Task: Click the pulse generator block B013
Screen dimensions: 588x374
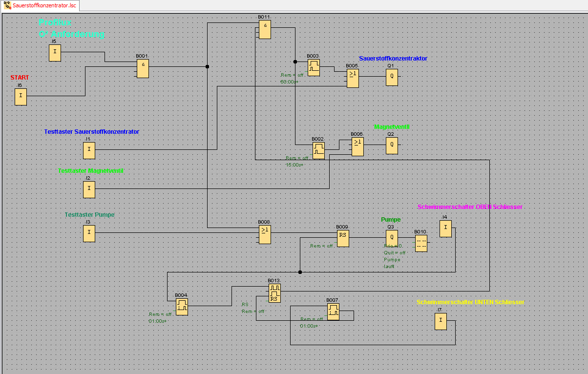Action: tap(274, 293)
